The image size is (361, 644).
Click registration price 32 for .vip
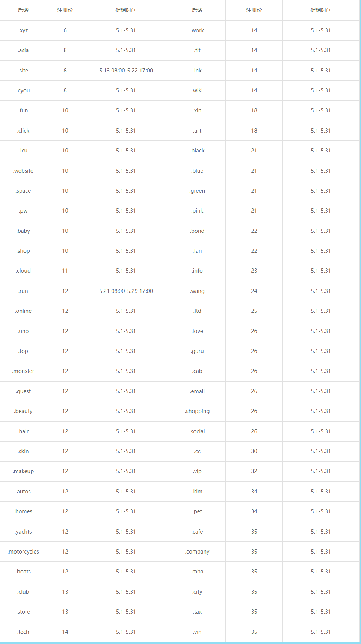254,471
